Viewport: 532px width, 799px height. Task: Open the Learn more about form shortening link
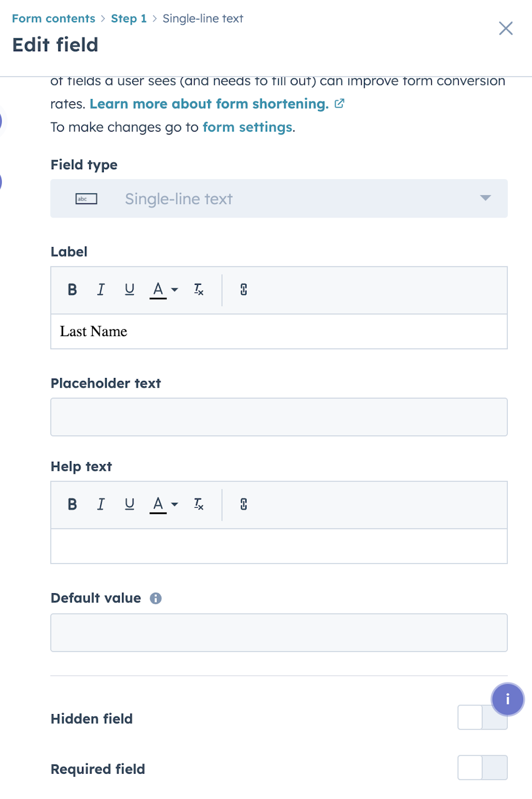209,104
